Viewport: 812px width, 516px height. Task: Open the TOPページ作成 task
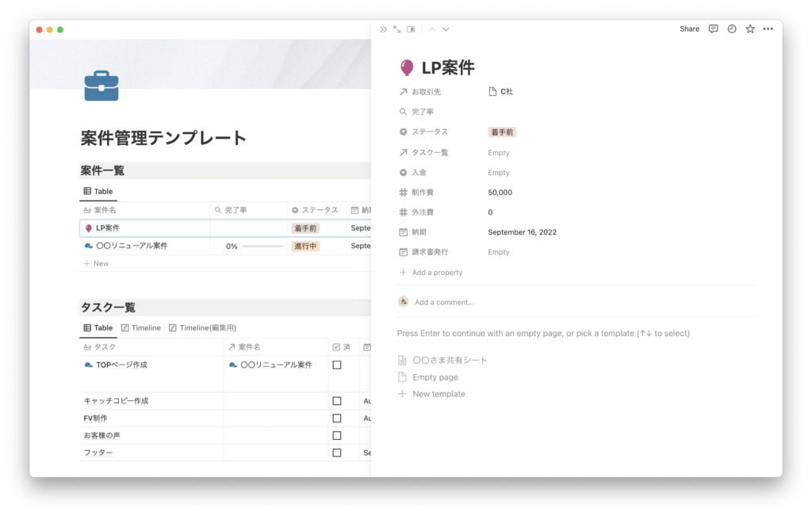tap(121, 365)
